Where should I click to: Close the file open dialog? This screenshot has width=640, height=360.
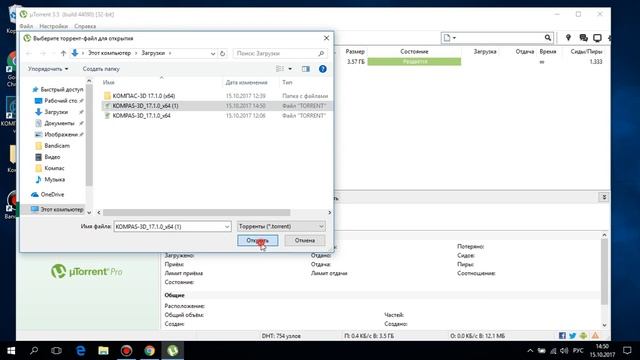pos(326,38)
